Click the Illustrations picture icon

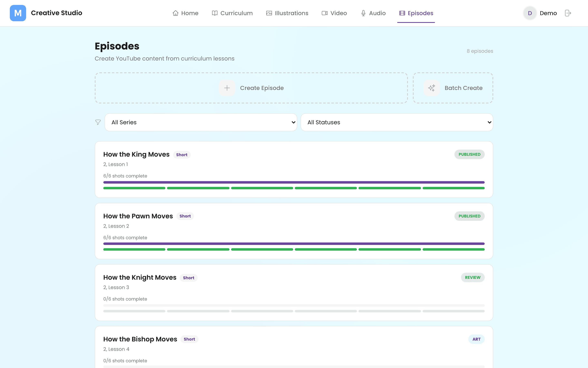(269, 13)
